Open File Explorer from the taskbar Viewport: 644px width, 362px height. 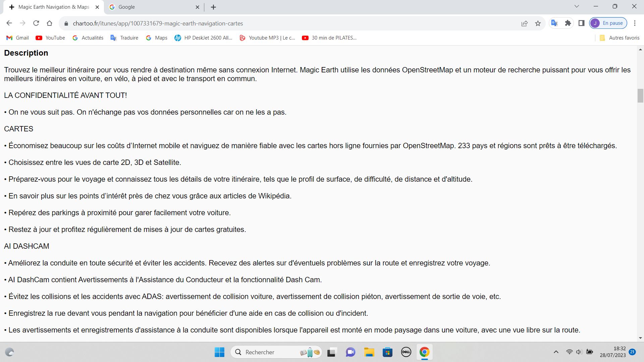(x=369, y=352)
